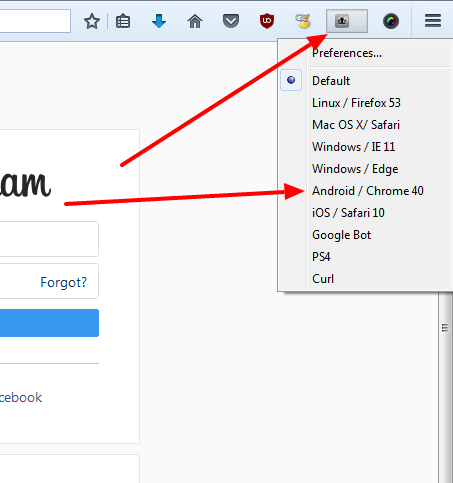
Task: Click the Pocket toolbar icon
Action: coord(231,21)
